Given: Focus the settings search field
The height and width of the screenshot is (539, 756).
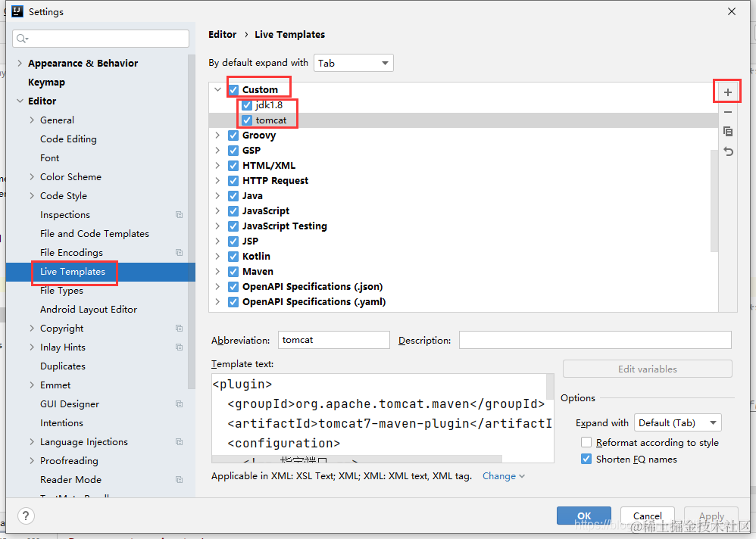Looking at the screenshot, I should pos(101,39).
